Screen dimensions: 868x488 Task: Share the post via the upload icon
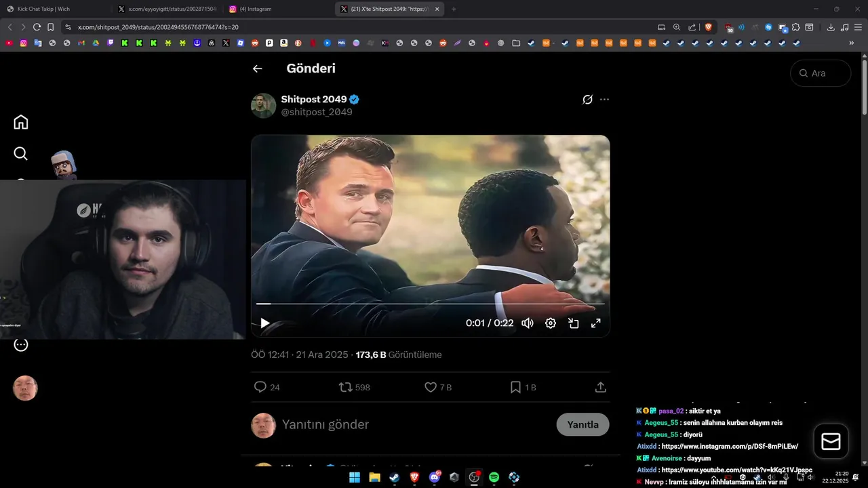(x=600, y=387)
